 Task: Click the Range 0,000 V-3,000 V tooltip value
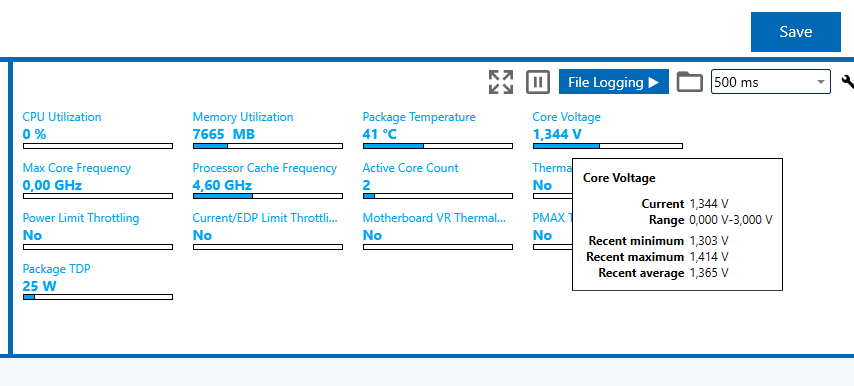pyautogui.click(x=731, y=220)
